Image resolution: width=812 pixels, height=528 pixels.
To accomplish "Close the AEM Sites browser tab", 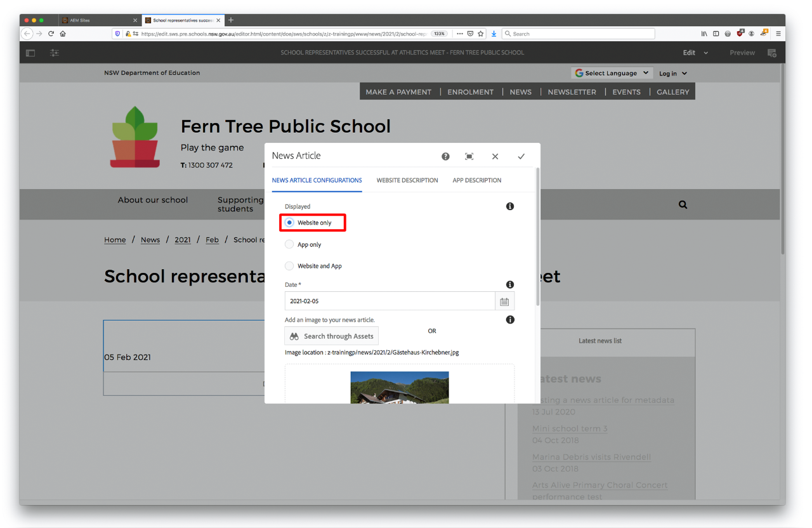I will (x=135, y=20).
